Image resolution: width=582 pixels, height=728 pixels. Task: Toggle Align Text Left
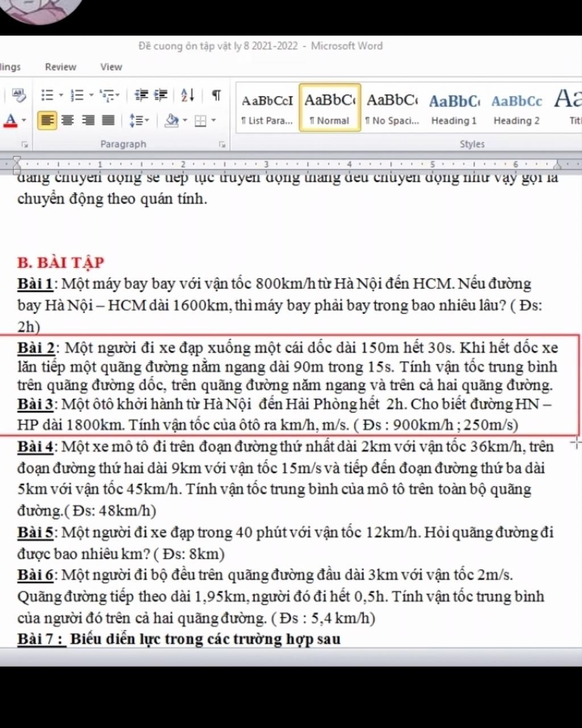tap(48, 120)
